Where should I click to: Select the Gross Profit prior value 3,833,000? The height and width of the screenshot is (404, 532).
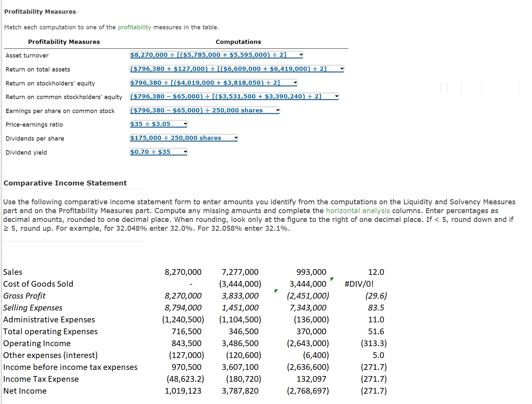(x=240, y=296)
